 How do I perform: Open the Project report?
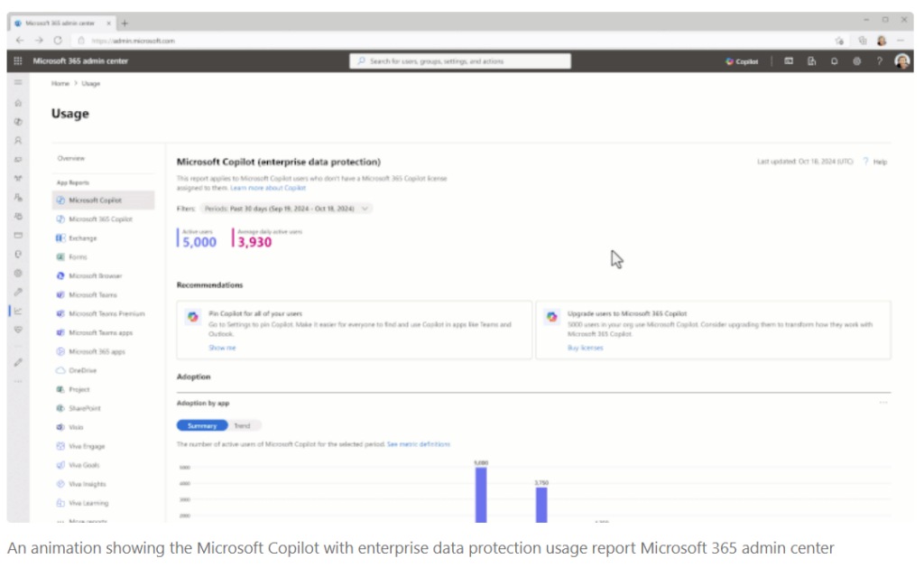tap(79, 389)
